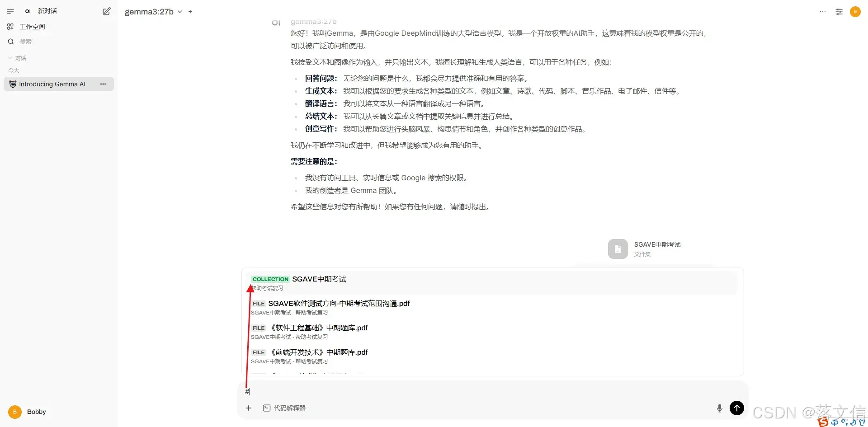Open the gemma3:27b model selector dropdown

pyautogui.click(x=153, y=12)
